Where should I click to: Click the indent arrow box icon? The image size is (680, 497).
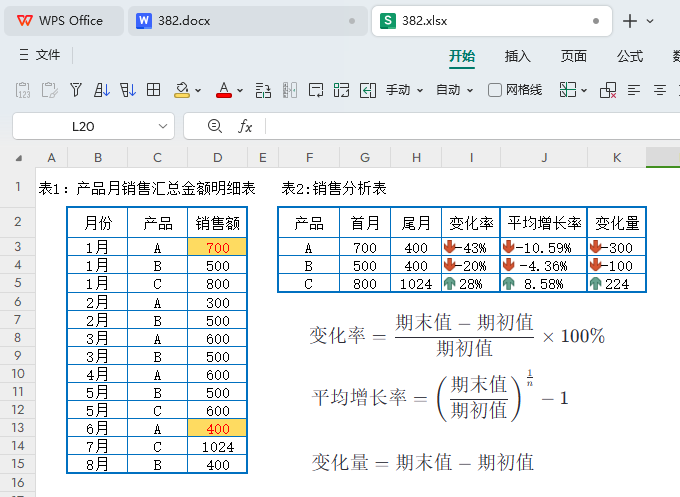point(368,90)
